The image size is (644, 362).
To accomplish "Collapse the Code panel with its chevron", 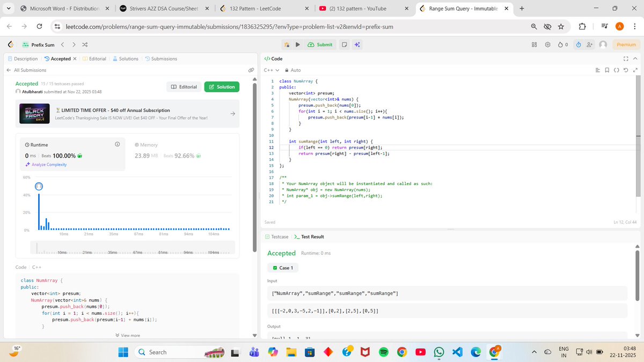I will pyautogui.click(x=635, y=58).
